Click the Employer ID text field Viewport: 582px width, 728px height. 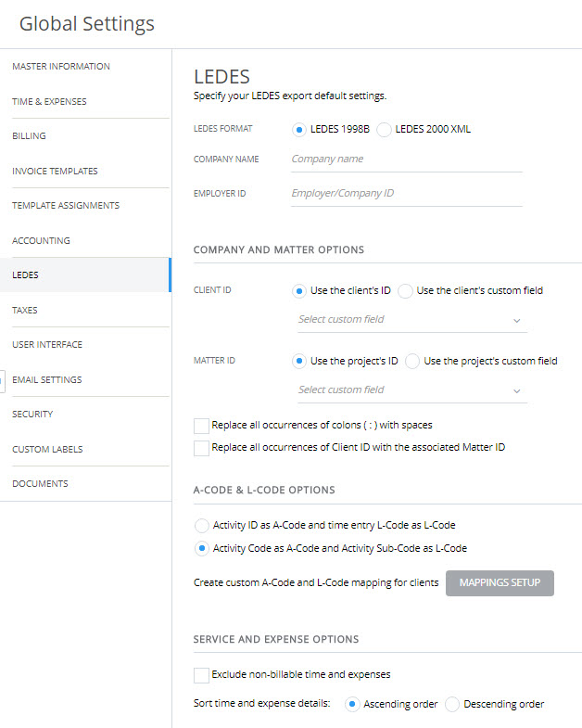point(407,194)
